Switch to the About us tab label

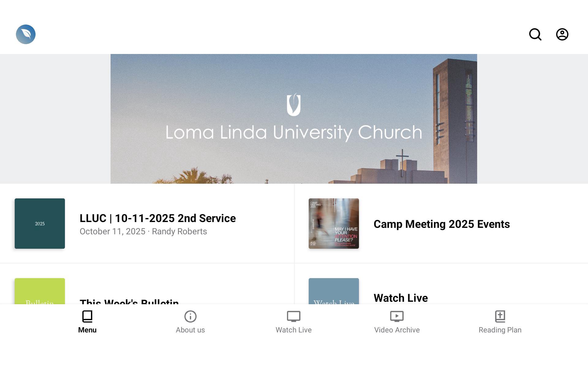click(x=190, y=330)
